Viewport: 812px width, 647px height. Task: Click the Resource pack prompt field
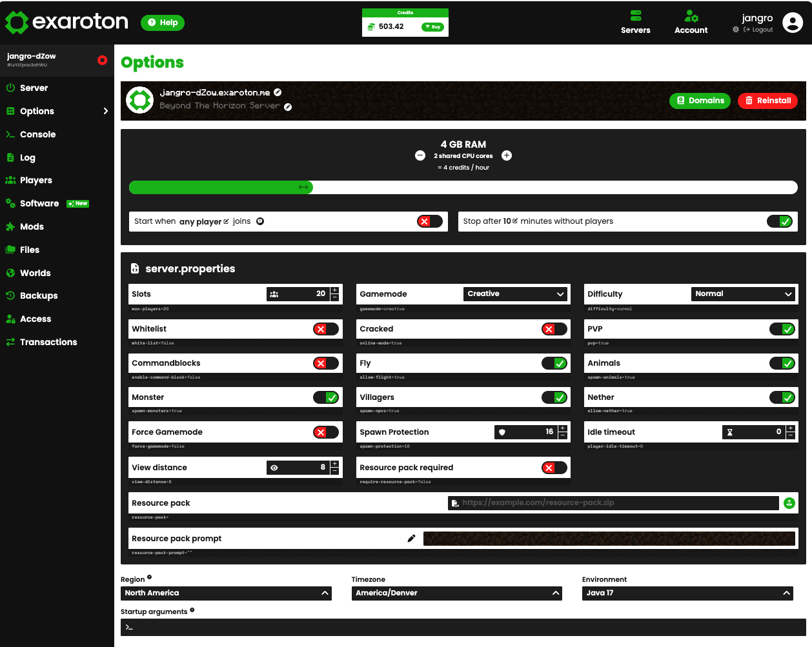pyautogui.click(x=609, y=539)
